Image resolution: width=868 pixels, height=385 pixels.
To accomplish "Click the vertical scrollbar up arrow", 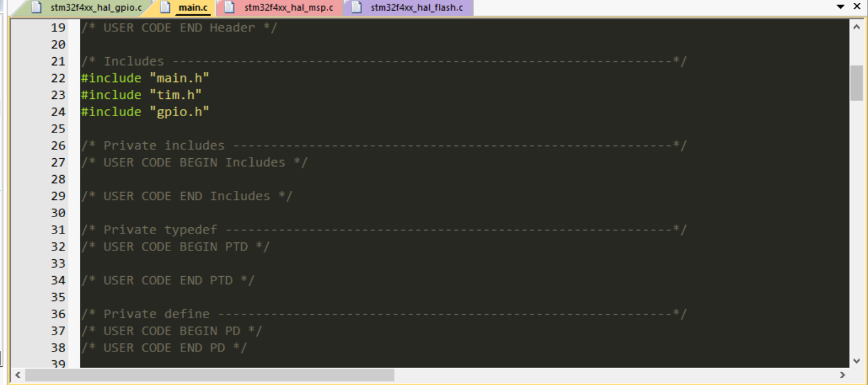I will (x=856, y=26).
